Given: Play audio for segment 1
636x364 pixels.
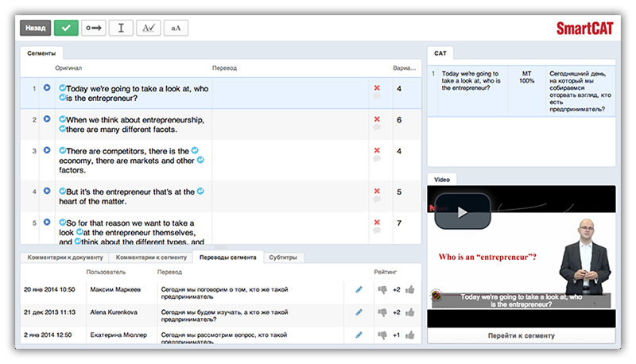Looking at the screenshot, I should pos(47,87).
